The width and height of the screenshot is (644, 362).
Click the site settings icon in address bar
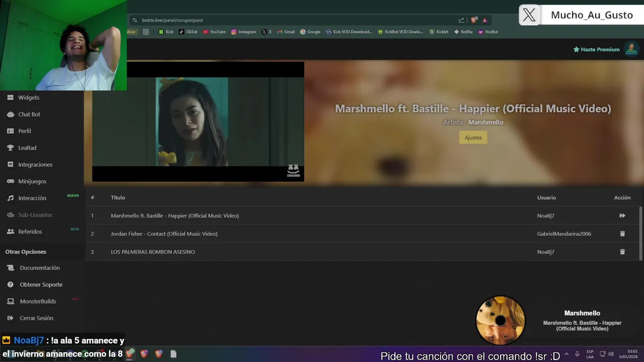[x=134, y=20]
